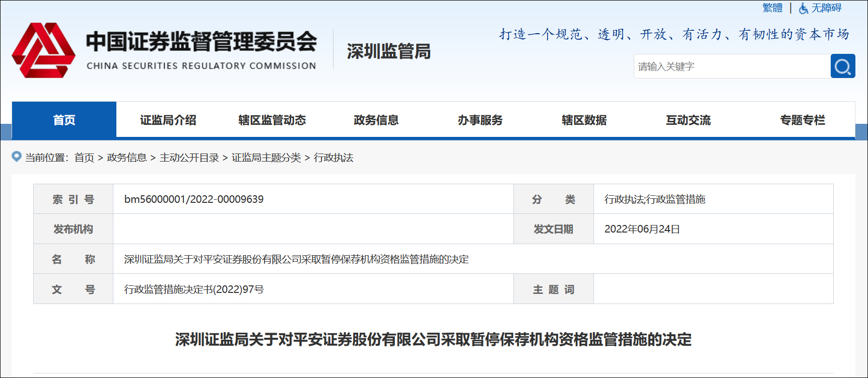
Task: Open the 政务信息 menu item
Action: coord(376,120)
